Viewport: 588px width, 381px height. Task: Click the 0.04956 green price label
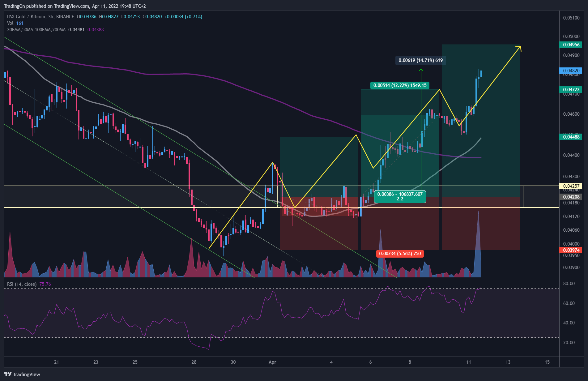pyautogui.click(x=571, y=45)
